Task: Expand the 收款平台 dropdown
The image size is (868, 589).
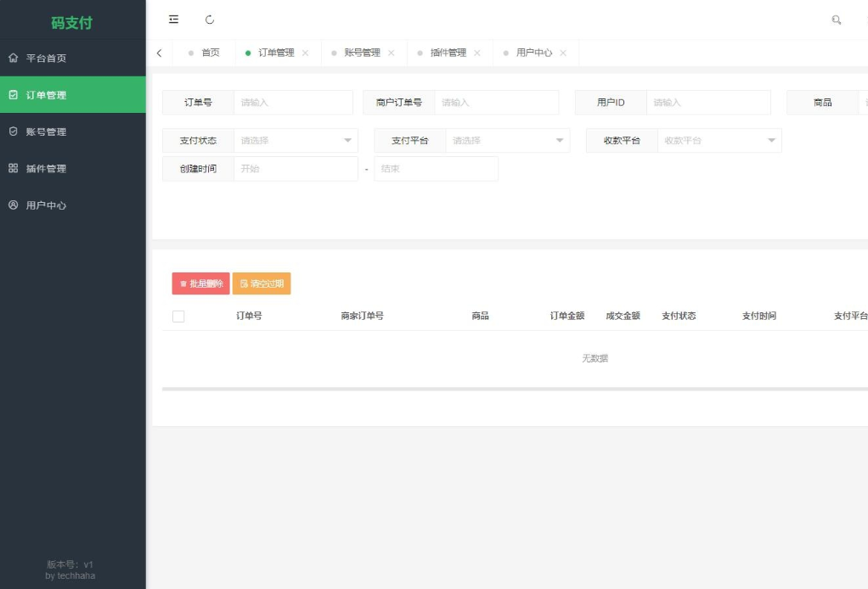Action: point(719,141)
